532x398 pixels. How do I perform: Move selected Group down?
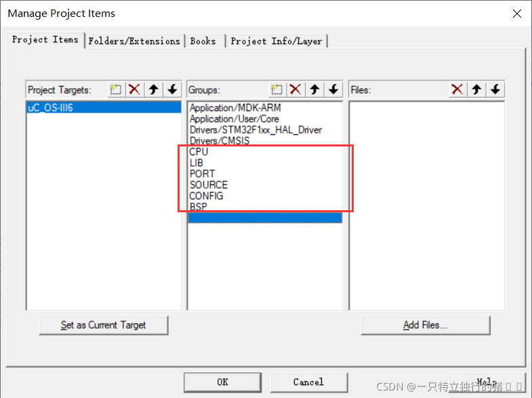[333, 89]
